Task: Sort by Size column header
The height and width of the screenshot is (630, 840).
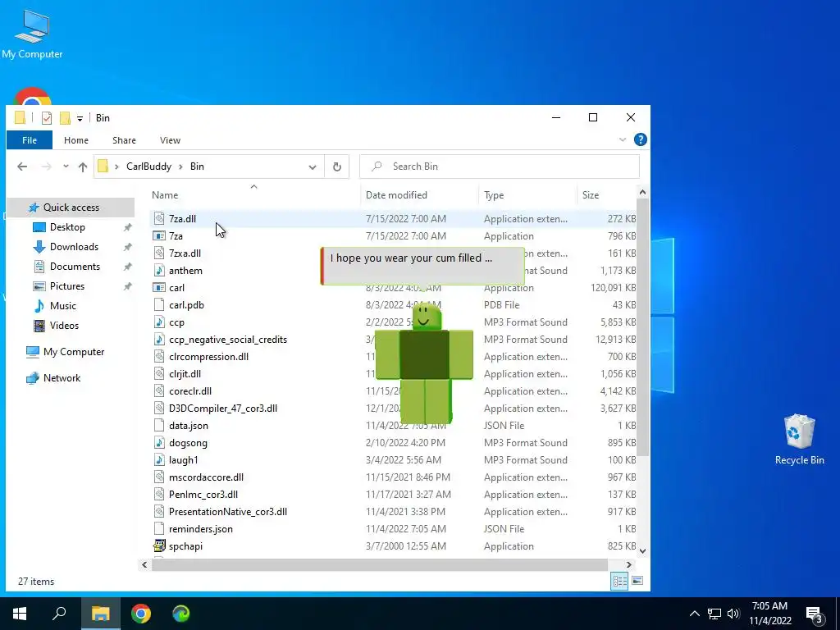Action: pyautogui.click(x=591, y=195)
